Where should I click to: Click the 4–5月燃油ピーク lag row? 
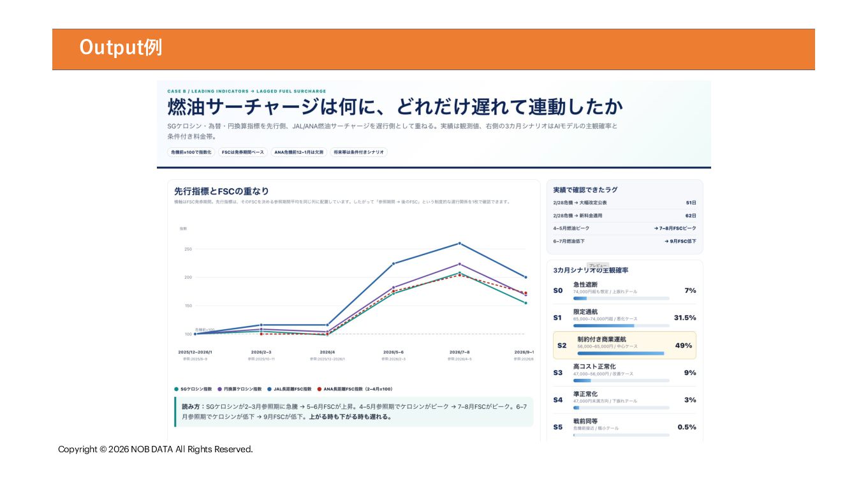tap(624, 228)
